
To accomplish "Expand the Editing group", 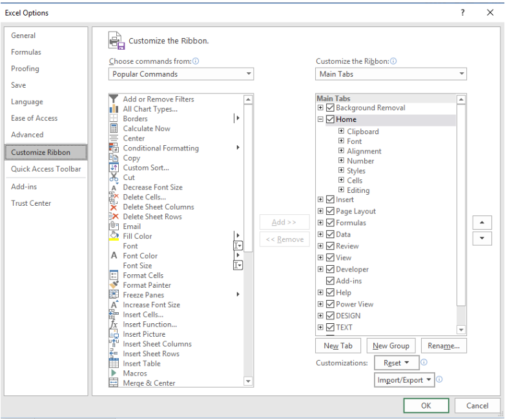I will pyautogui.click(x=341, y=190).
